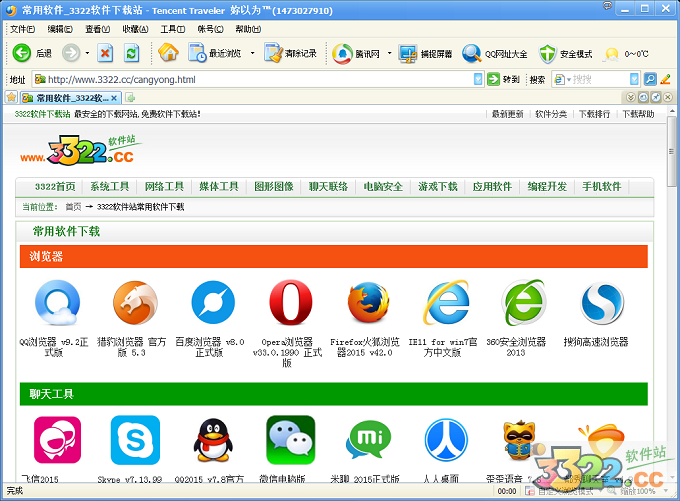The width and height of the screenshot is (680, 501).
Task: Expand the Forward button history dropdown
Action: (87, 53)
